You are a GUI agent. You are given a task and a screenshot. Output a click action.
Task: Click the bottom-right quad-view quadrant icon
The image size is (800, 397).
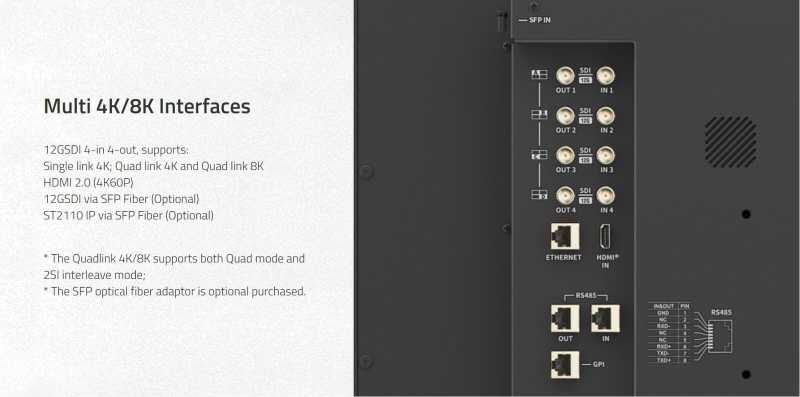pos(539,194)
